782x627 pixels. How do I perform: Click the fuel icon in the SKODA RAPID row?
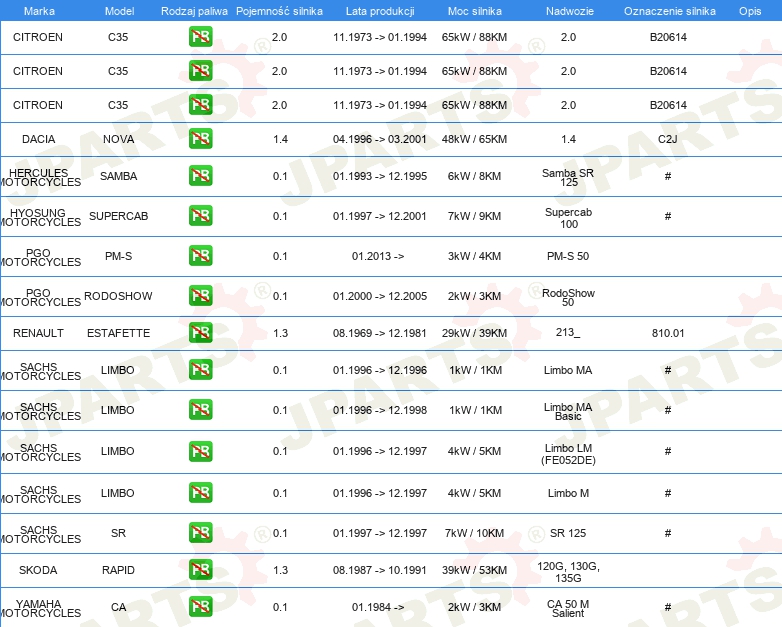tap(200, 570)
